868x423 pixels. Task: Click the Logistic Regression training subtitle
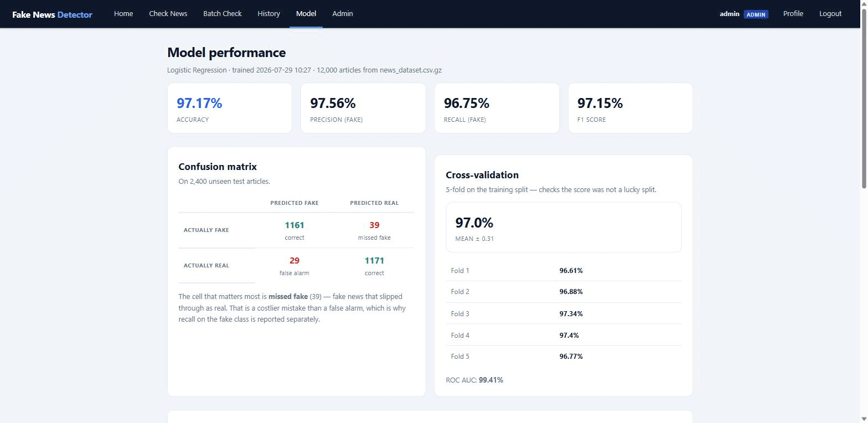[304, 70]
